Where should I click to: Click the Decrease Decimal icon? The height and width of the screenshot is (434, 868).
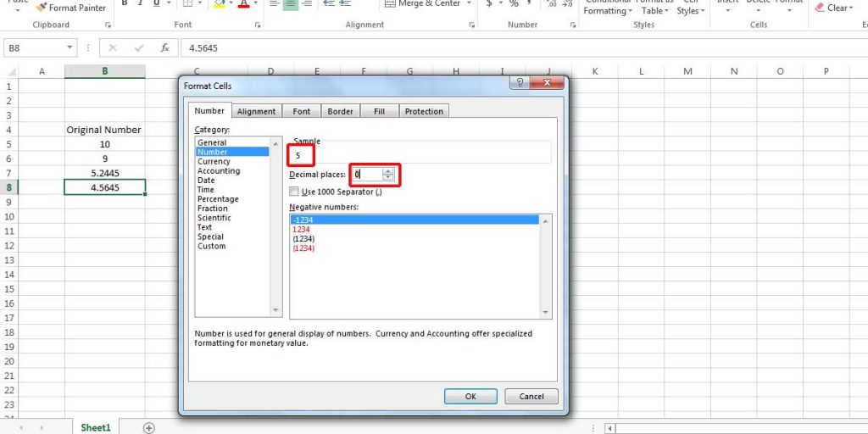(x=567, y=3)
